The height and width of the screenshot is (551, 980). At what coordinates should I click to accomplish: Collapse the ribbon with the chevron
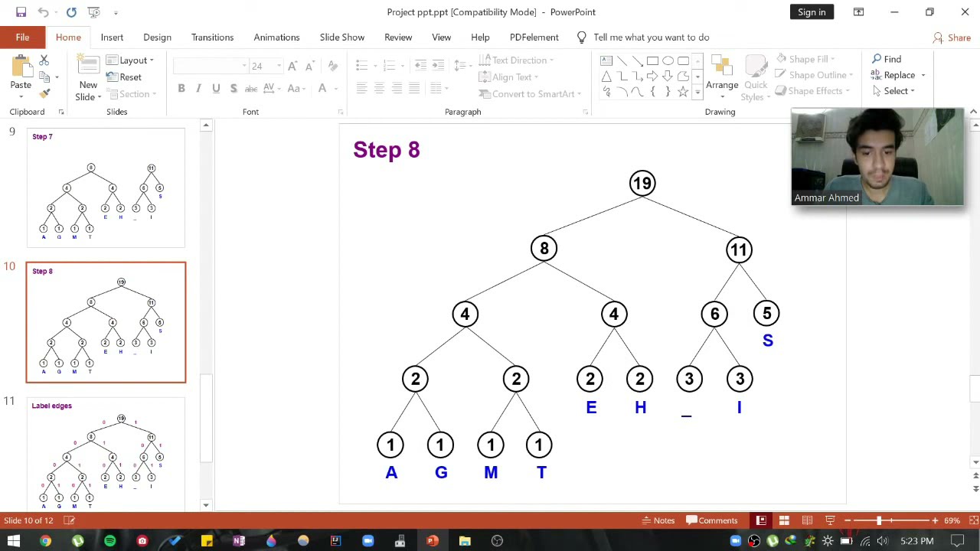[x=973, y=112]
